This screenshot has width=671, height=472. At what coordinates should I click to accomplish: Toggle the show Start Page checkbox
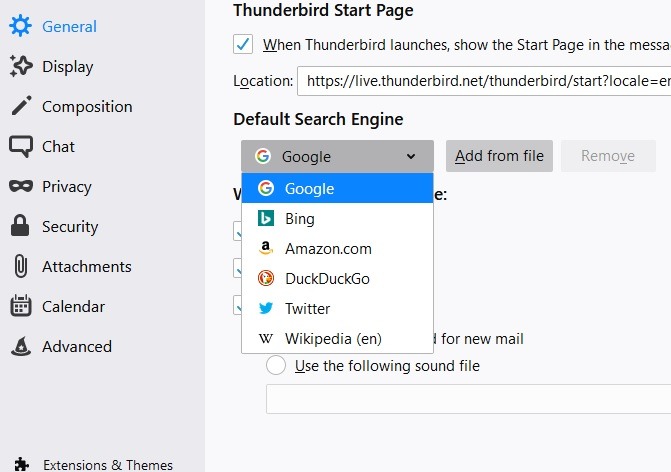coord(243,44)
